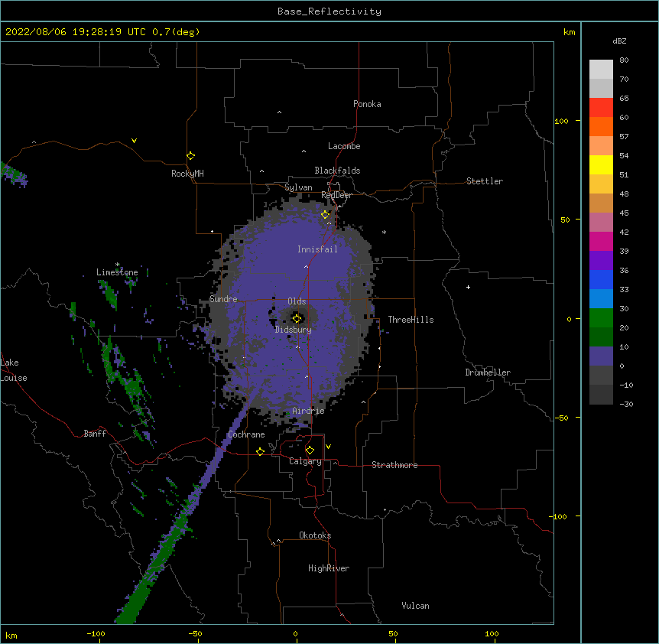Click the Olds town label

click(297, 301)
